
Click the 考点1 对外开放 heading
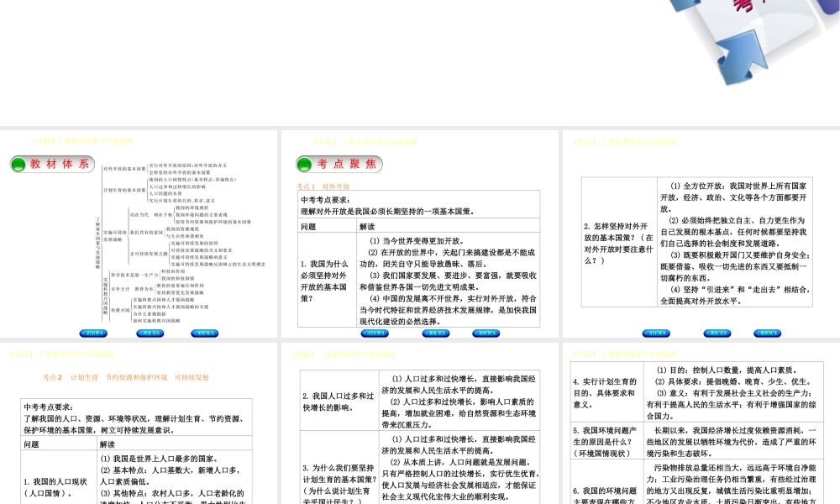click(323, 186)
